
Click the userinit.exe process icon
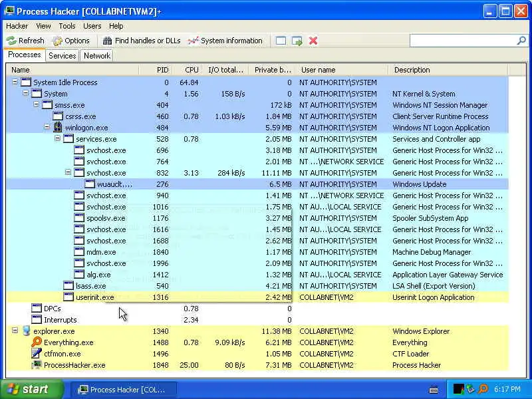(68, 297)
